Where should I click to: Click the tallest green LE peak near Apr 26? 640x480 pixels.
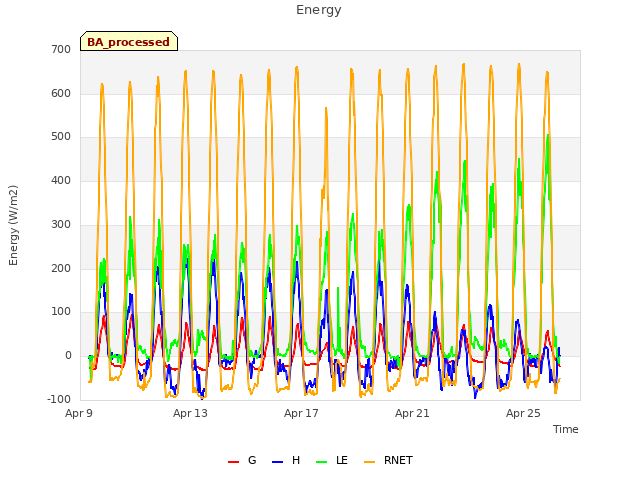(x=548, y=135)
